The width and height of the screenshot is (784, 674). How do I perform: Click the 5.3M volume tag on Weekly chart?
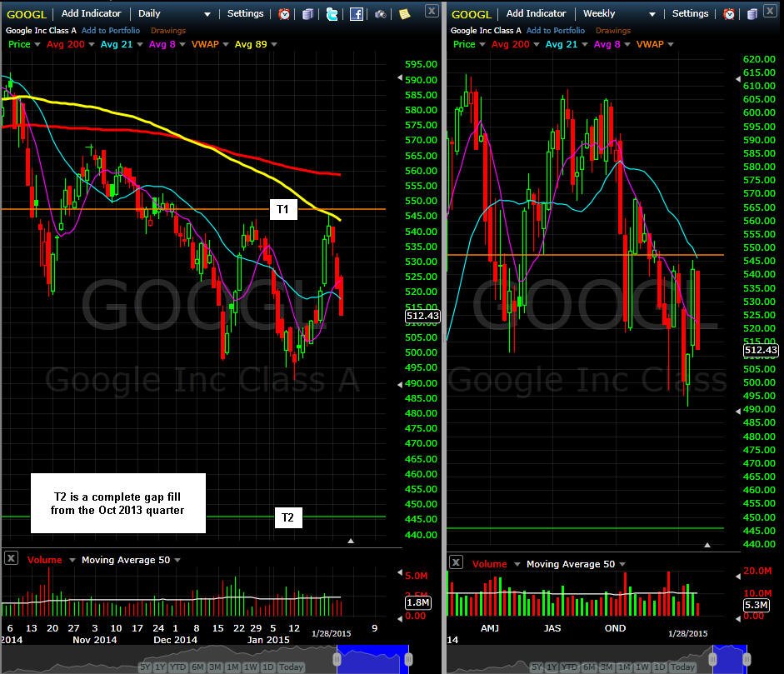(756, 605)
